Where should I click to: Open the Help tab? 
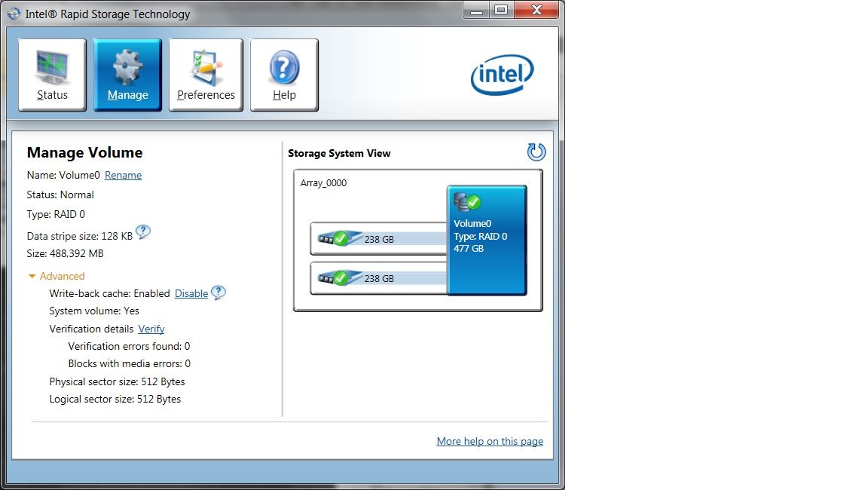point(284,75)
